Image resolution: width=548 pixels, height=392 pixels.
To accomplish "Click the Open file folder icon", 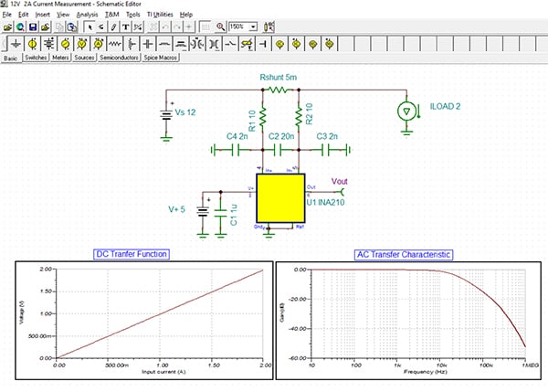I will pos(7,26).
